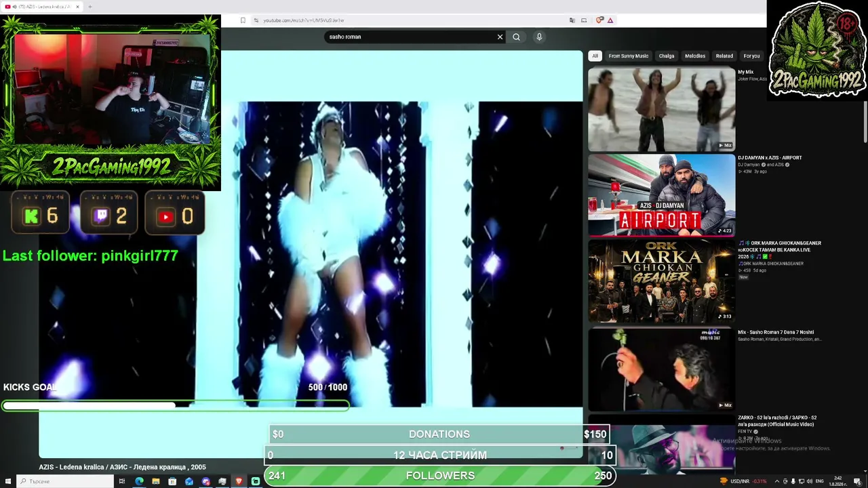The width and height of the screenshot is (868, 488).
Task: Open the Windows Start menu
Action: (7, 481)
